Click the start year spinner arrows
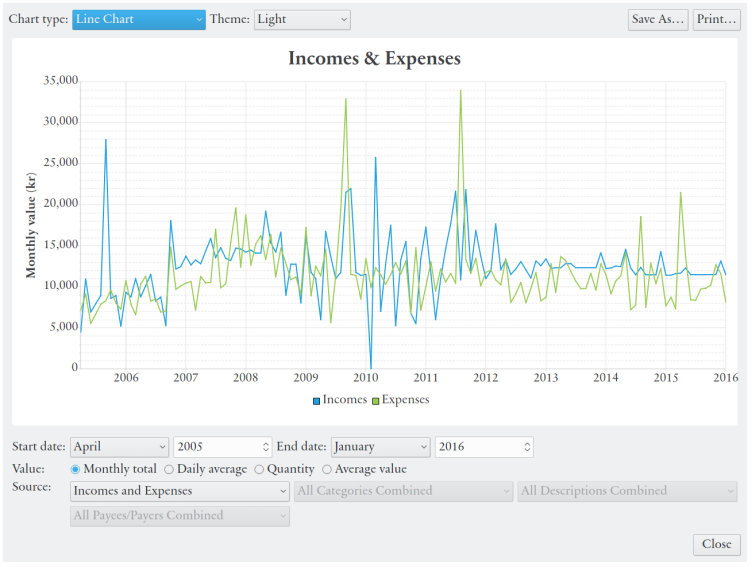The image size is (752, 567). coord(265,447)
